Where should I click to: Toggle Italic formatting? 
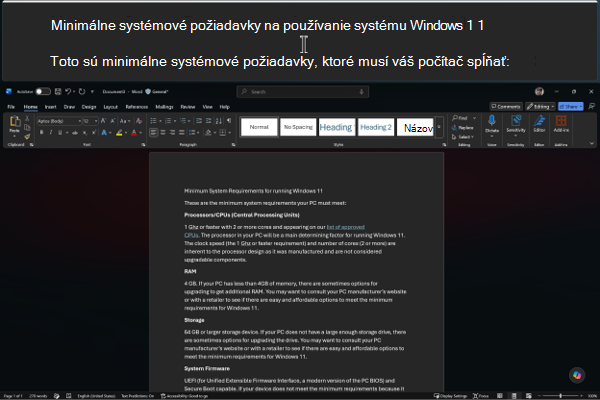coord(51,133)
